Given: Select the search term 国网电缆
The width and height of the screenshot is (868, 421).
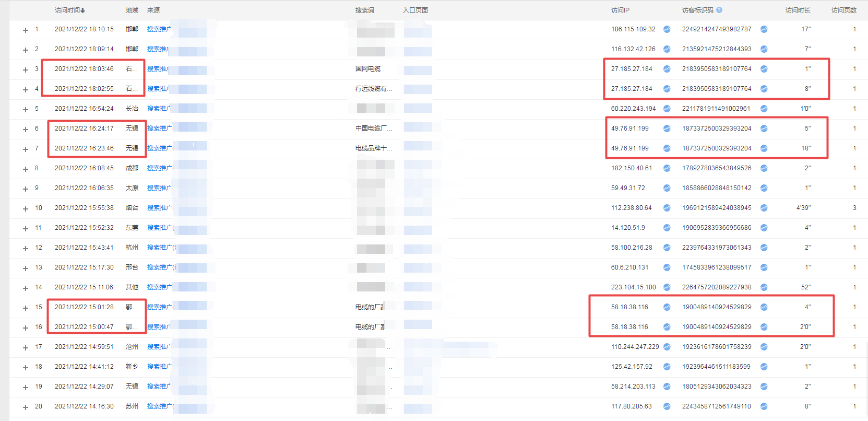Looking at the screenshot, I should click(367, 69).
